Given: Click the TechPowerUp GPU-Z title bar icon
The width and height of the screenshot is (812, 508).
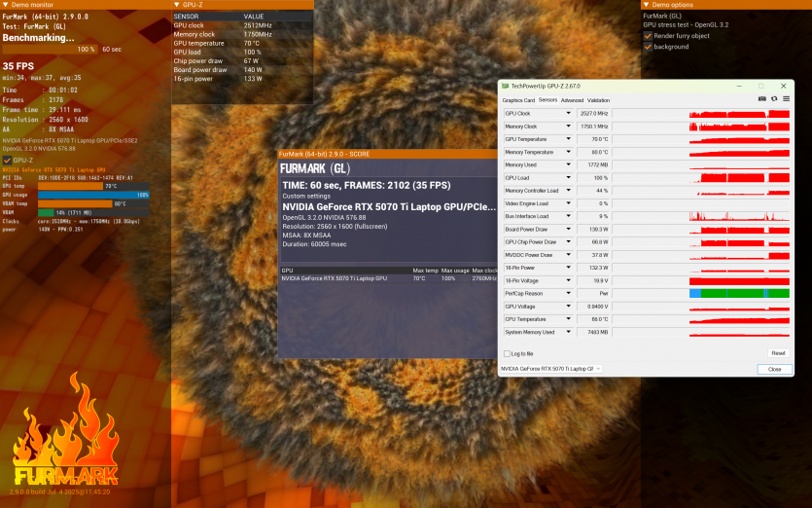Looking at the screenshot, I should point(505,86).
